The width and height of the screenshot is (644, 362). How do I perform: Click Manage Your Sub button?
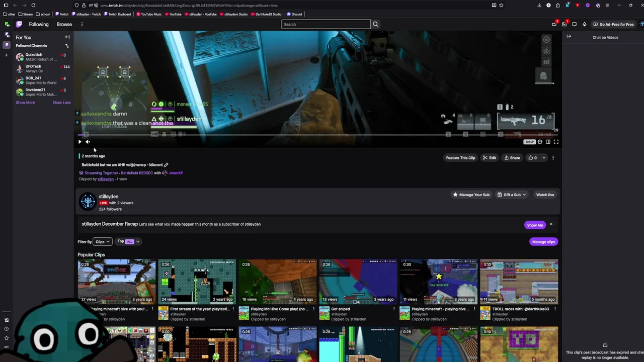point(471,195)
